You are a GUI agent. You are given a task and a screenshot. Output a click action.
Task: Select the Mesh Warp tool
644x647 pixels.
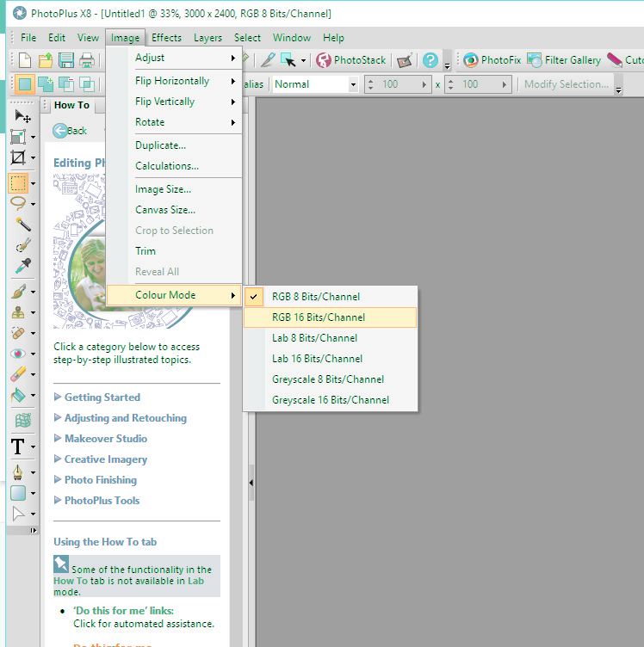point(23,421)
